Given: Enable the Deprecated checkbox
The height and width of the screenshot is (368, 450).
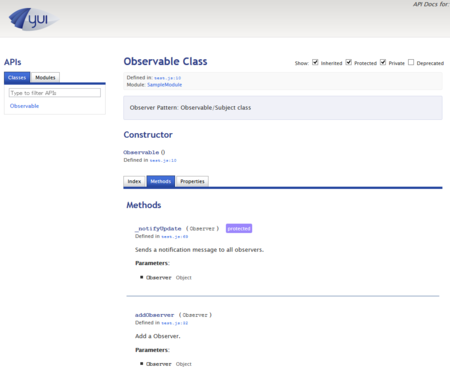Looking at the screenshot, I should 411,62.
